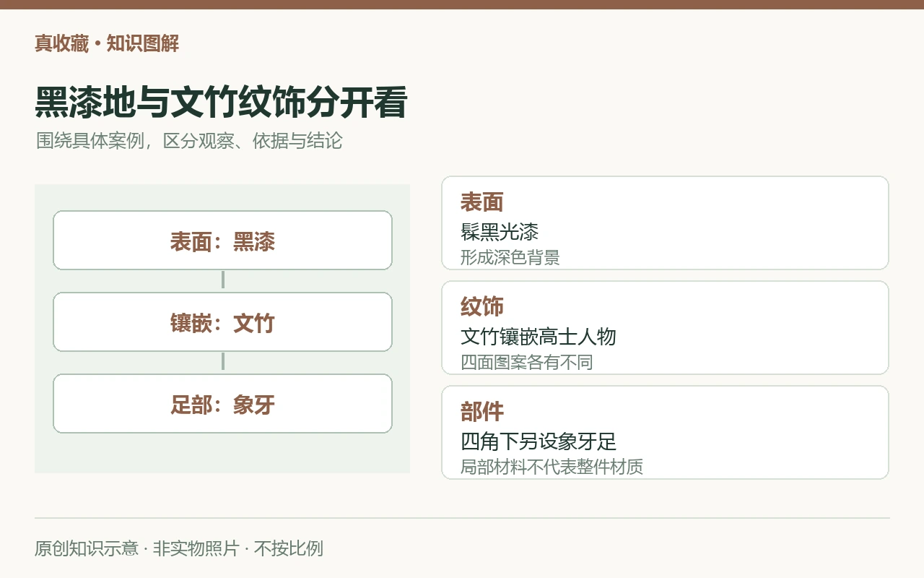
Task: Click the 形成深色背景 caption
Action: [510, 257]
